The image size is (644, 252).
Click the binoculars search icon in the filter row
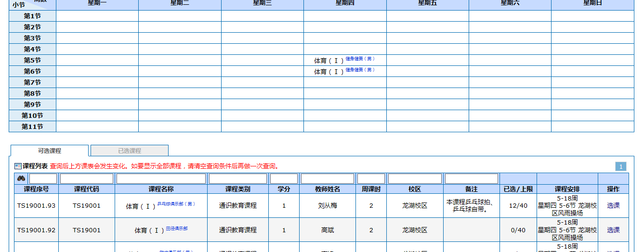click(21, 178)
